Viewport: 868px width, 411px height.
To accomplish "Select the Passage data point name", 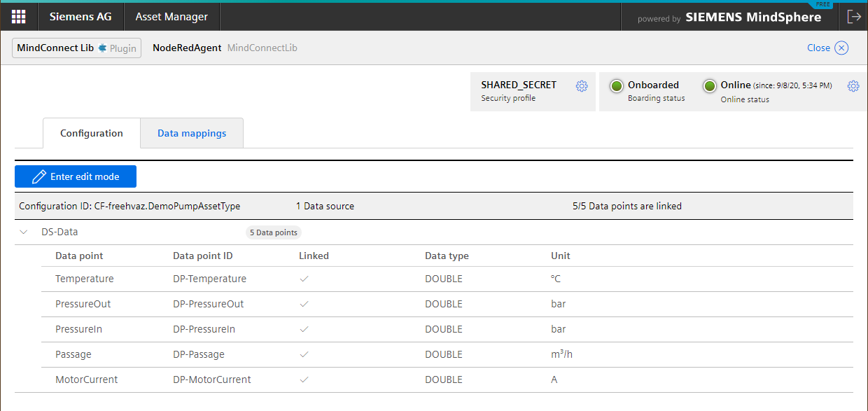I will (73, 354).
